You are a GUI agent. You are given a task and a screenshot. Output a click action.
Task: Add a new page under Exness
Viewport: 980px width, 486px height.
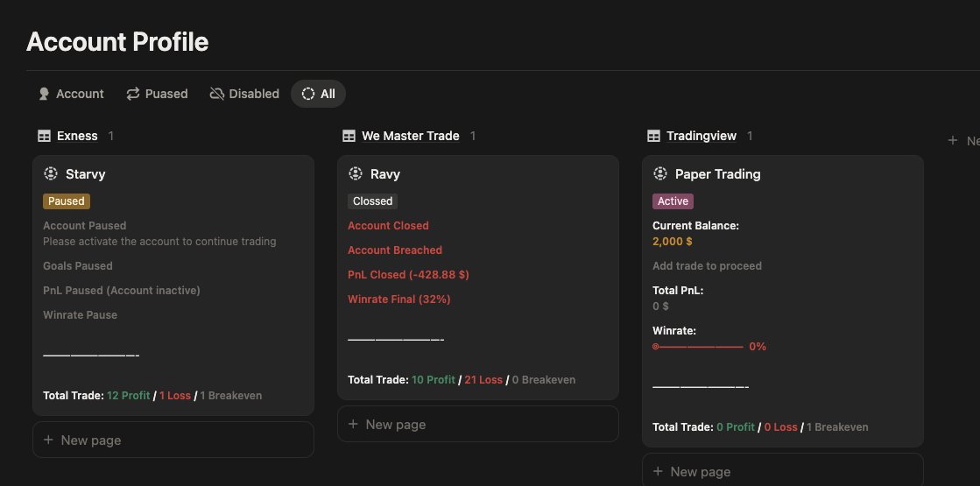tap(173, 440)
